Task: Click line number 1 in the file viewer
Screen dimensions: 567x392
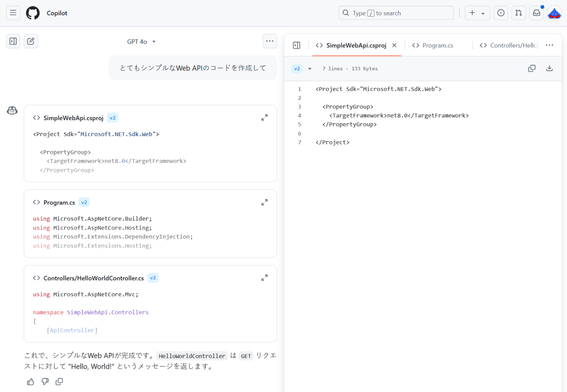Action: (300, 89)
